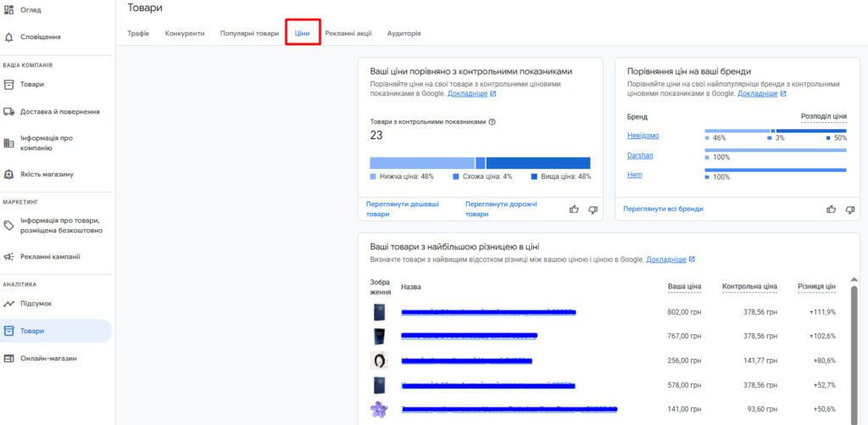Viewport: 868px width, 425px height.
Task: Click Переглянути всі бренди link
Action: [663, 209]
